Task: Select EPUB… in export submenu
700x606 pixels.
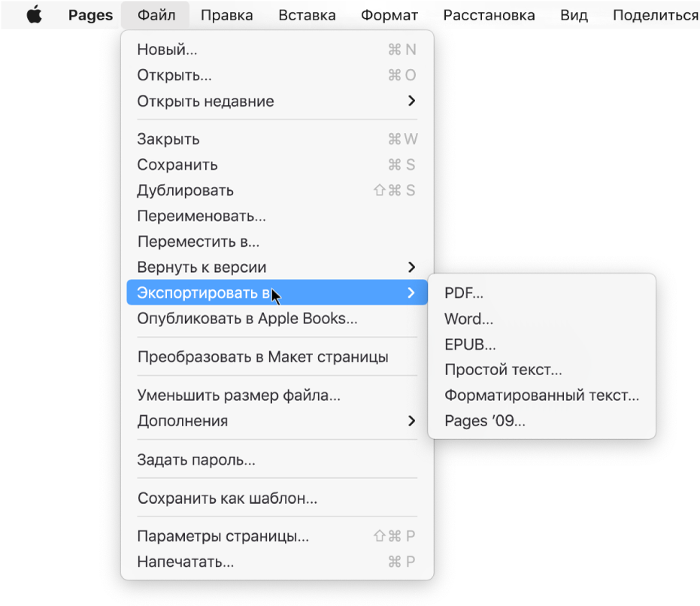Action: [x=470, y=344]
